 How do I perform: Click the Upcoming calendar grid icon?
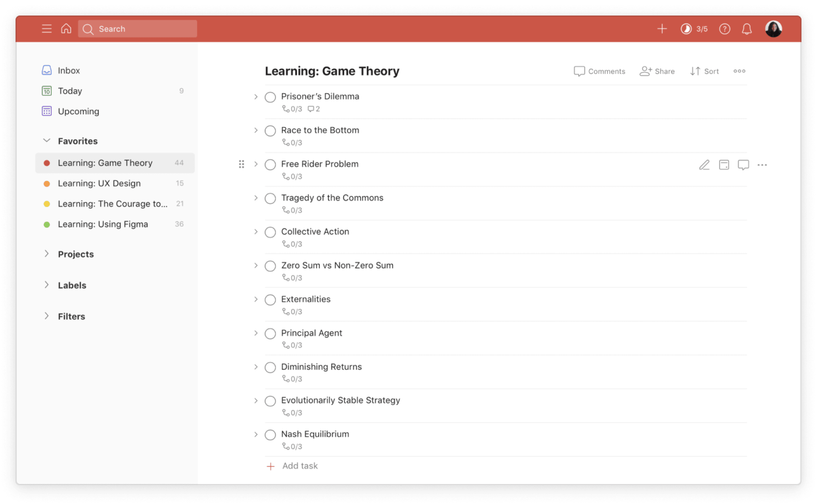click(47, 111)
